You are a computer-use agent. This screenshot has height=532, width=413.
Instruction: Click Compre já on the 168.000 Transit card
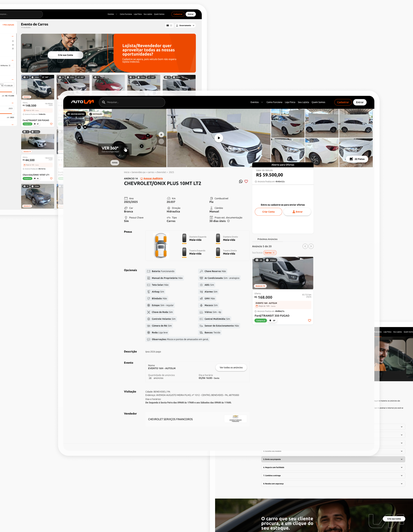(260, 320)
